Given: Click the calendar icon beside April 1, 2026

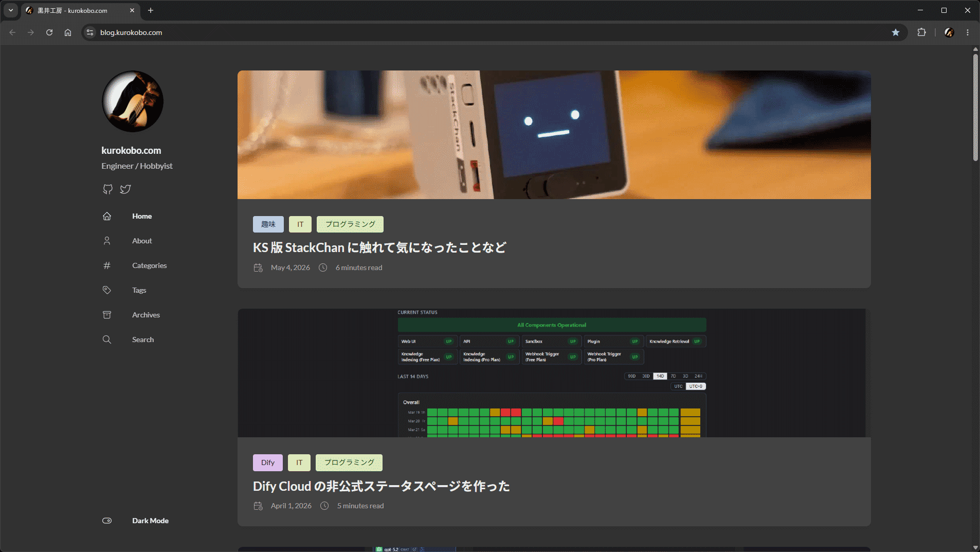Looking at the screenshot, I should 258,506.
